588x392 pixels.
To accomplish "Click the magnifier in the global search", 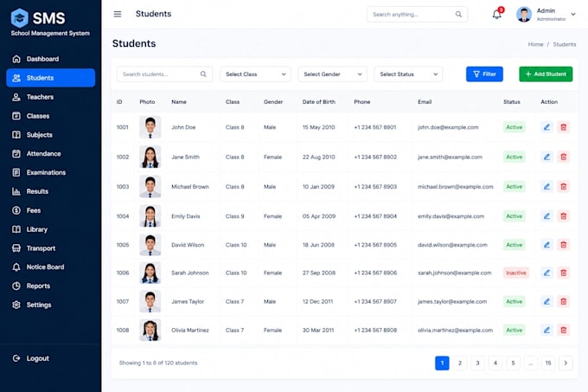I will (458, 14).
